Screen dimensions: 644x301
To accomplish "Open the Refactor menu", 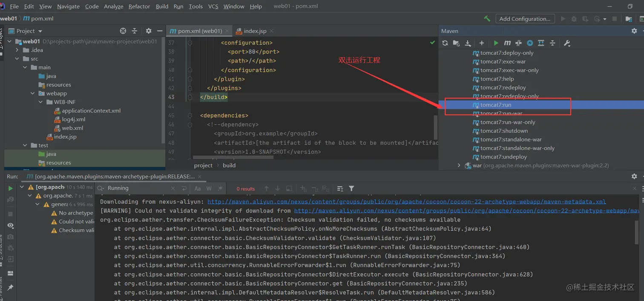I will click(x=139, y=6).
